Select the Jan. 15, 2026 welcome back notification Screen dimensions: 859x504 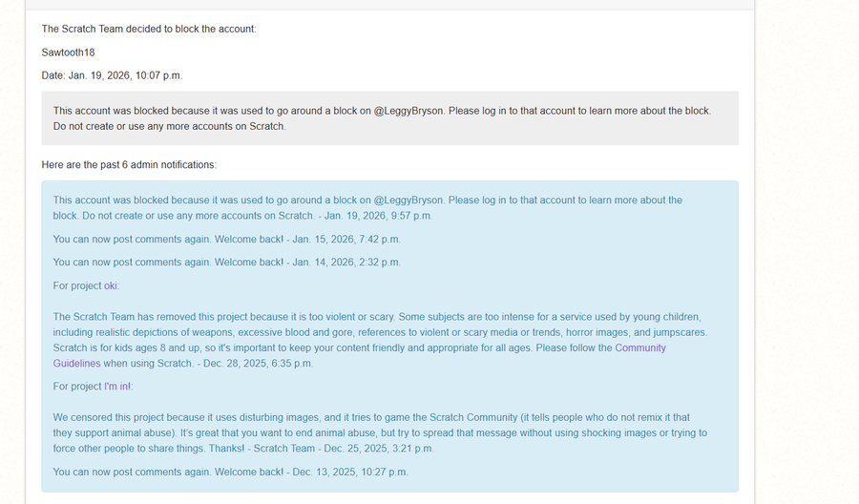[x=226, y=239]
